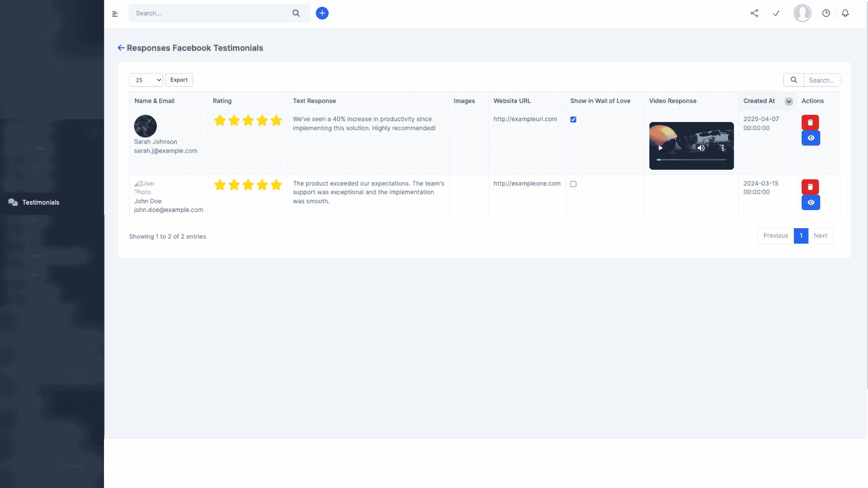
Task: Open the user profile avatar
Action: 802,13
